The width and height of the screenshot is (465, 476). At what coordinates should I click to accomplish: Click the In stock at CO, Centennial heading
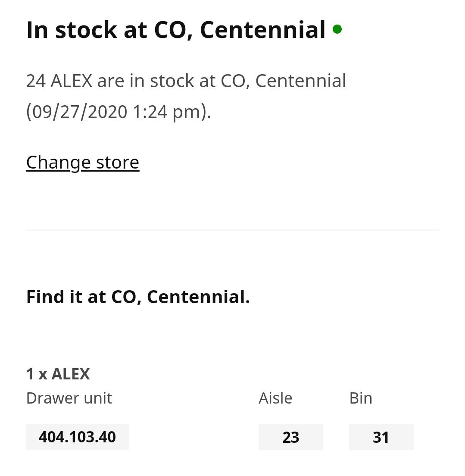(176, 29)
